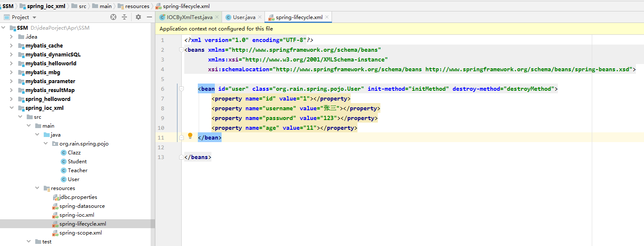644x246 pixels.
Task: Expand the mybatis_cache module
Action: (x=12, y=46)
